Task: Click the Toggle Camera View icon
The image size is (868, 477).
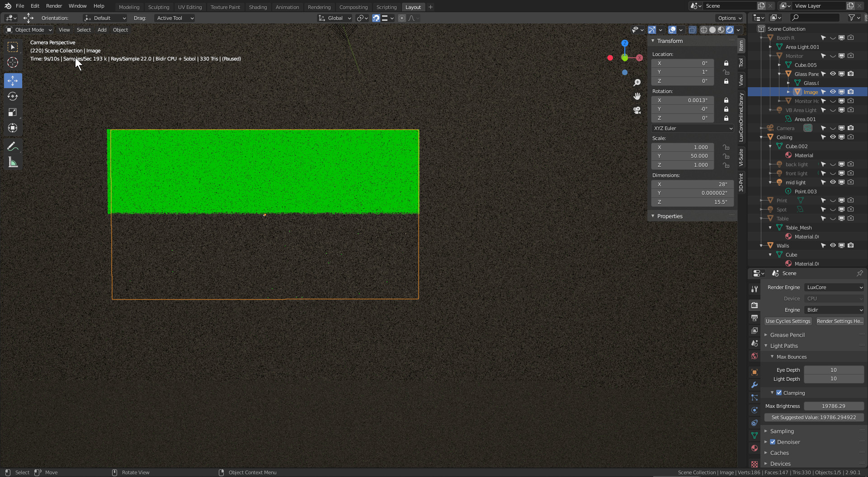Action: click(637, 110)
